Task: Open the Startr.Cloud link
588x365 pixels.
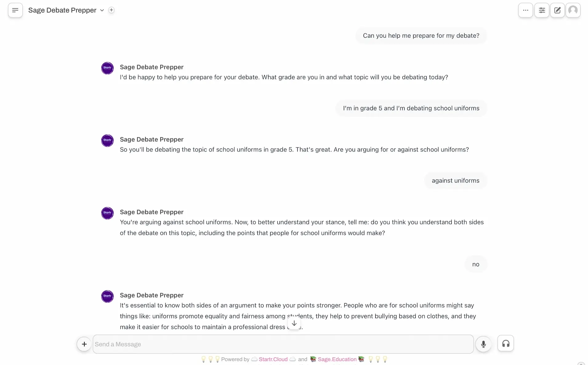Action: (x=273, y=359)
